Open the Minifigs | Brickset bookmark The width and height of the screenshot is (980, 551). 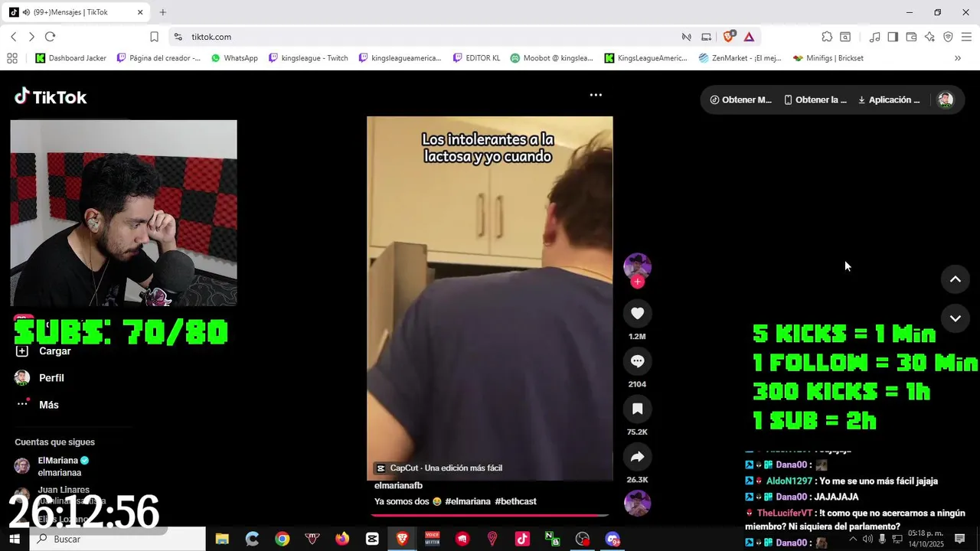pyautogui.click(x=828, y=58)
